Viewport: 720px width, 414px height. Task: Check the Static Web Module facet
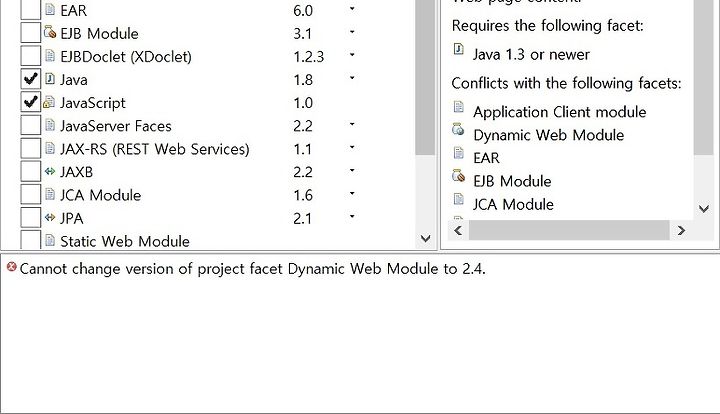tap(31, 240)
